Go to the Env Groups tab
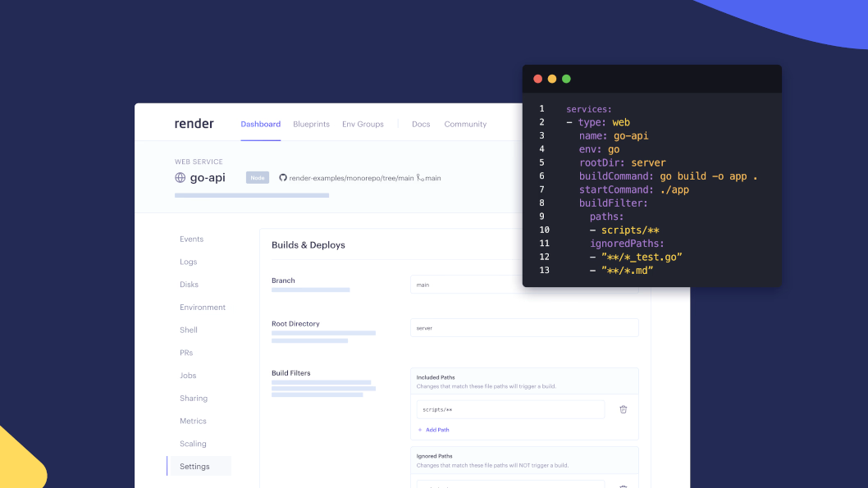This screenshot has height=488, width=868. (x=363, y=125)
